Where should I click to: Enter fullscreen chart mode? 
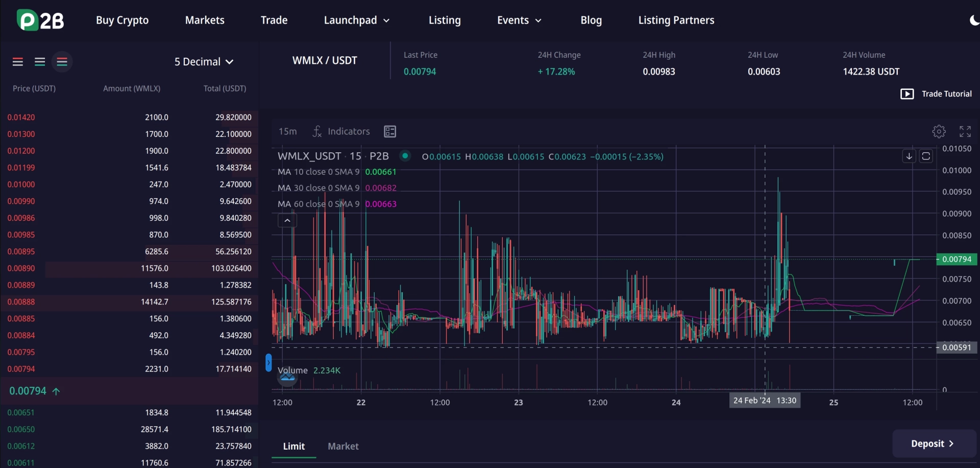click(x=965, y=131)
